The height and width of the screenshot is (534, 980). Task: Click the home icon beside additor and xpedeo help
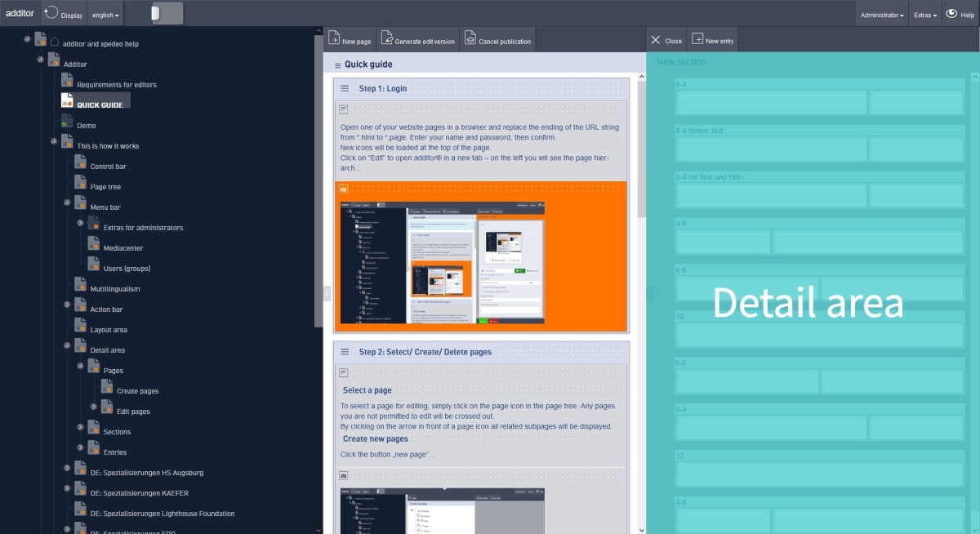pyautogui.click(x=54, y=42)
